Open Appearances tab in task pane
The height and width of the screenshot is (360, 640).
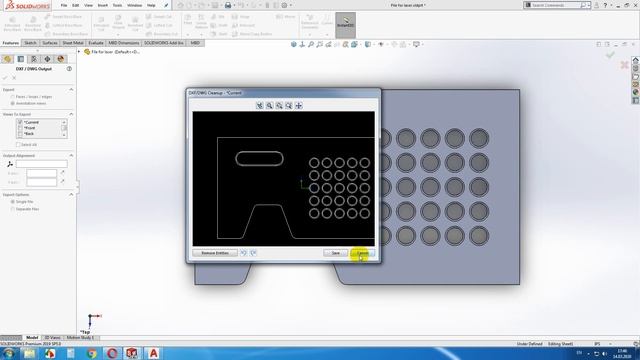pos(636,93)
